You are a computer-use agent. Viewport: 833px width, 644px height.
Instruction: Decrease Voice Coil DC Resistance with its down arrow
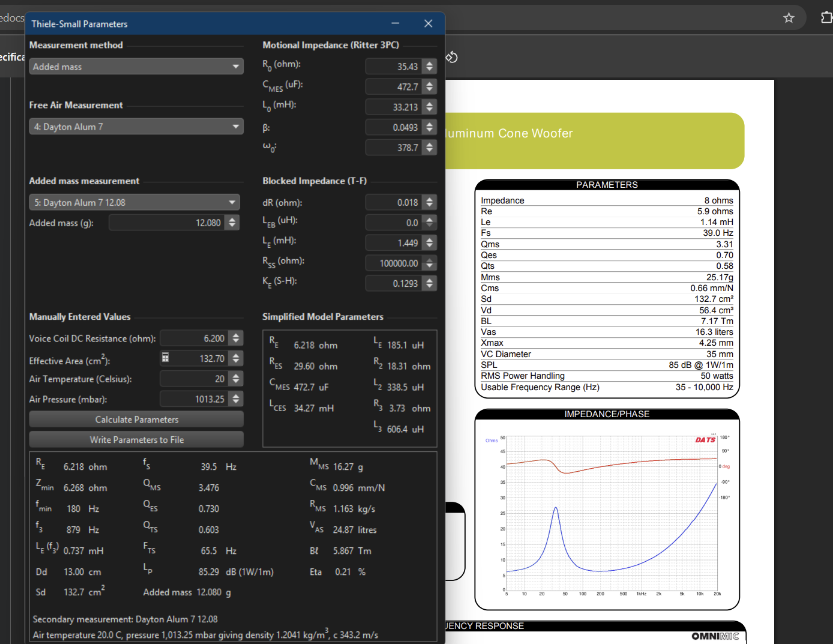point(236,342)
